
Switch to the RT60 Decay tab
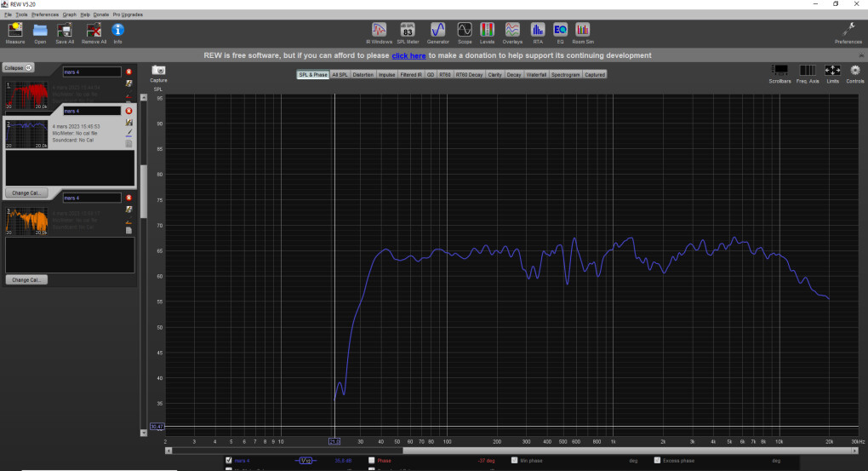(470, 75)
